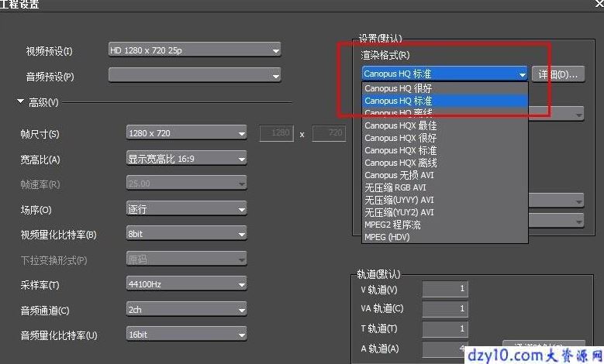Select 无压缩(UYVY) AVI from the list
604x364 pixels.
[444, 200]
